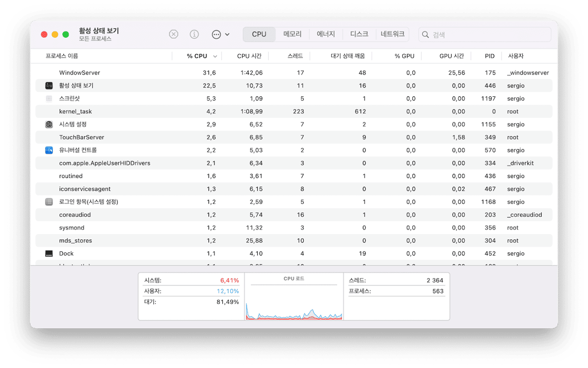Select the 스크린샷 process name
The height and width of the screenshot is (368, 588).
69,99
